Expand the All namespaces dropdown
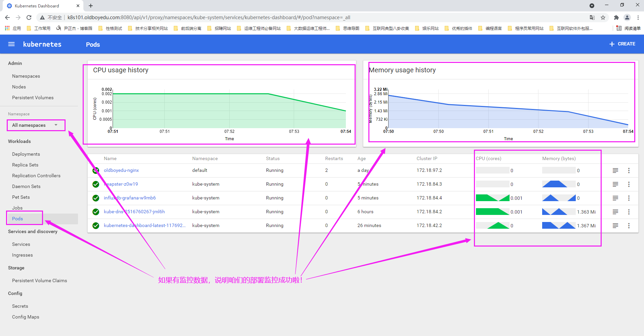This screenshot has width=644, height=336. (x=35, y=125)
